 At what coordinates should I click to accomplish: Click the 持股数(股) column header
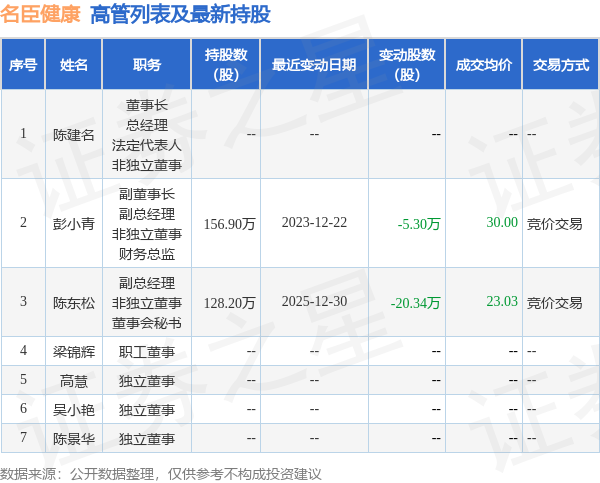click(x=227, y=65)
